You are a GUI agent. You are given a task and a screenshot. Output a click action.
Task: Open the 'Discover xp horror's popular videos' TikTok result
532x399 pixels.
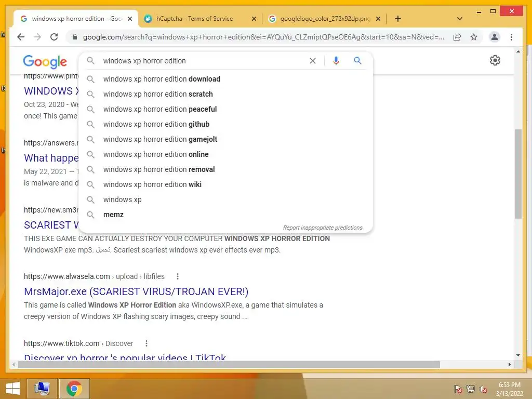pos(125,357)
